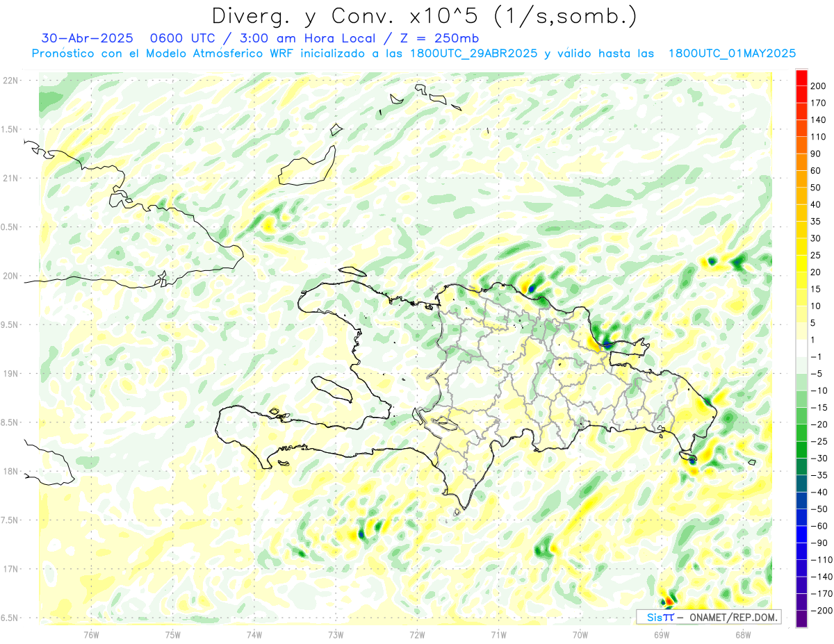Click the '71W' longitude label
Screen dimensions: 834x644
(498, 634)
